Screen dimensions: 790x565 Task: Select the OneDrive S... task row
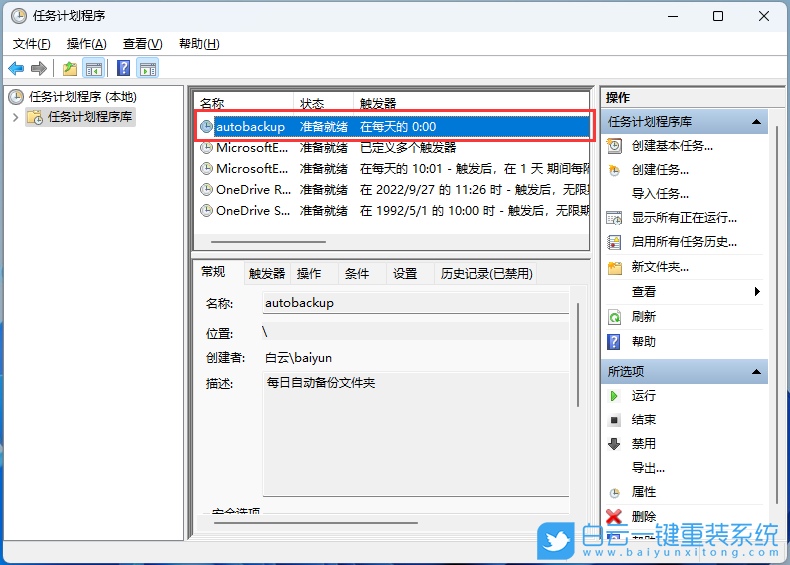coord(393,211)
